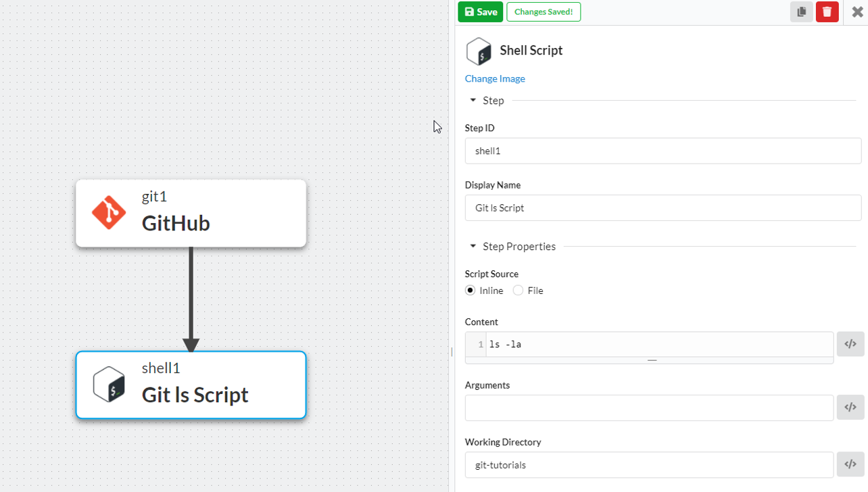This screenshot has width=868, height=492.
Task: Open code editor for Content field
Action: pyautogui.click(x=850, y=344)
